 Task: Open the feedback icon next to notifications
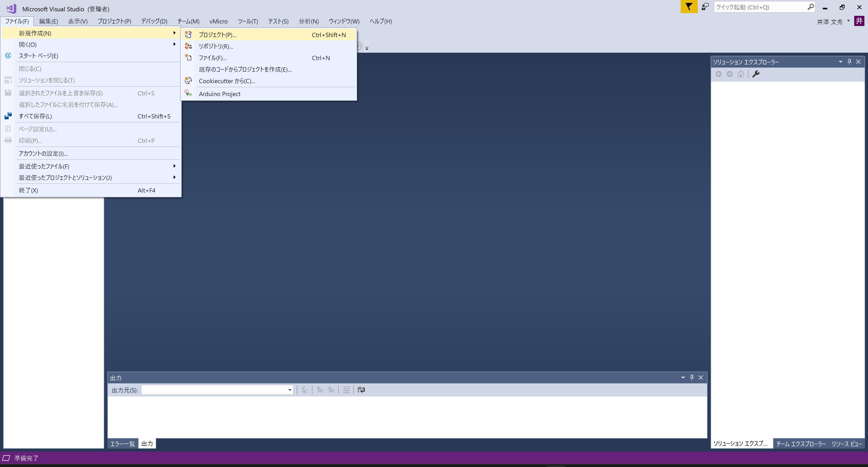tap(705, 7)
